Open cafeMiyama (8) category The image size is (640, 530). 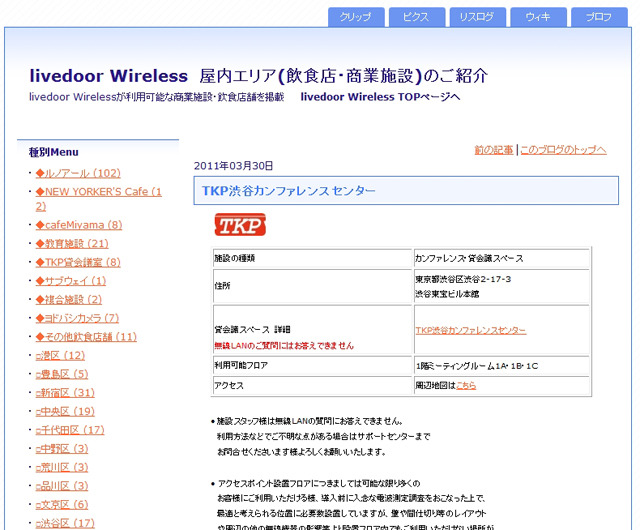click(79, 225)
